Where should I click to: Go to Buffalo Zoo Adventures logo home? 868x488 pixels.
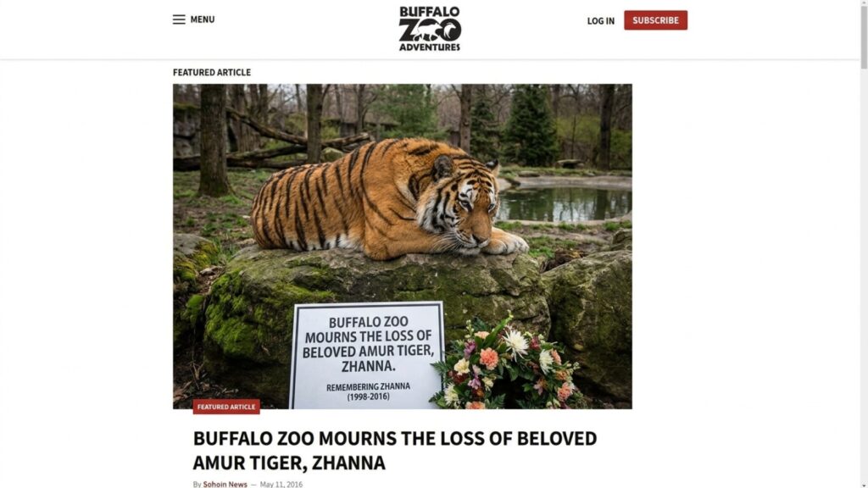pos(430,29)
